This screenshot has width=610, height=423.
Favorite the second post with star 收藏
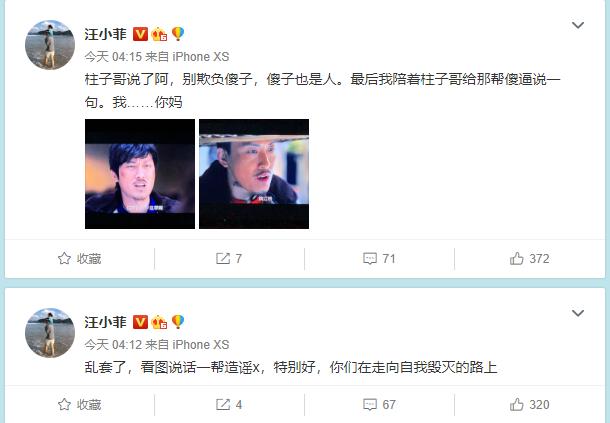tap(79, 405)
